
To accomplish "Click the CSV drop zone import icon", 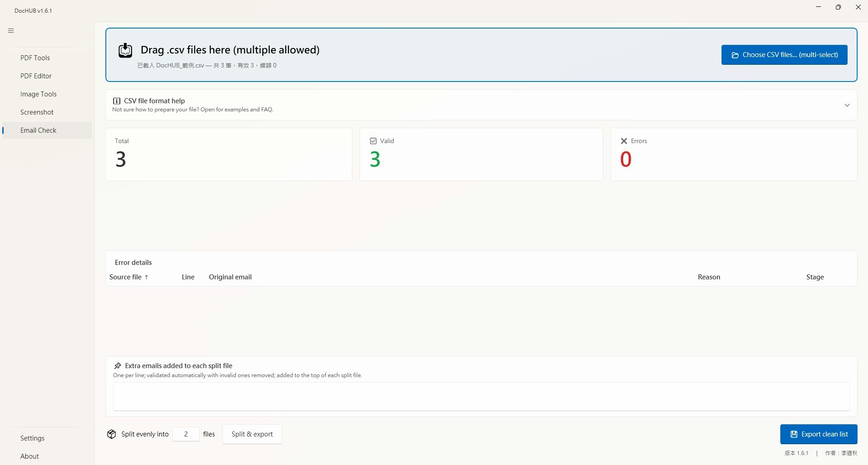I will [x=125, y=50].
